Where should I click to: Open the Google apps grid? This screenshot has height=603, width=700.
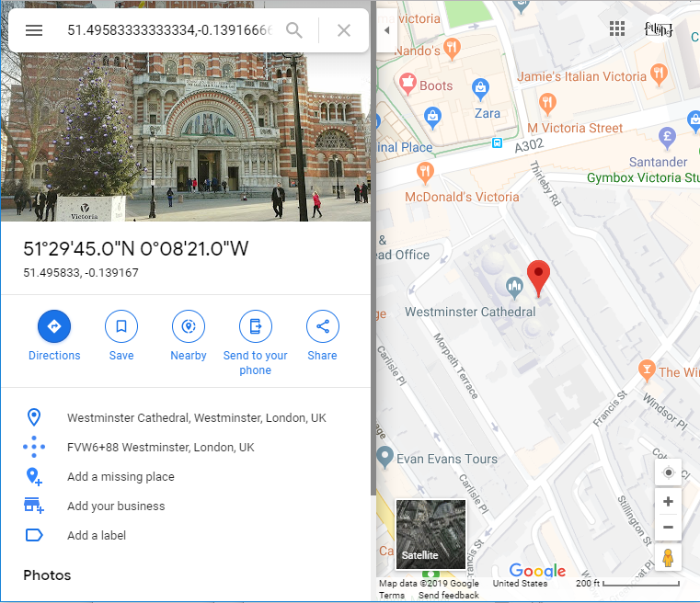[x=617, y=29]
